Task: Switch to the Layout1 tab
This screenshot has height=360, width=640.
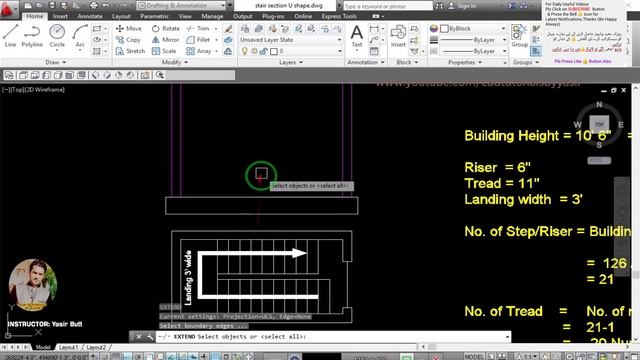Action: point(68,347)
